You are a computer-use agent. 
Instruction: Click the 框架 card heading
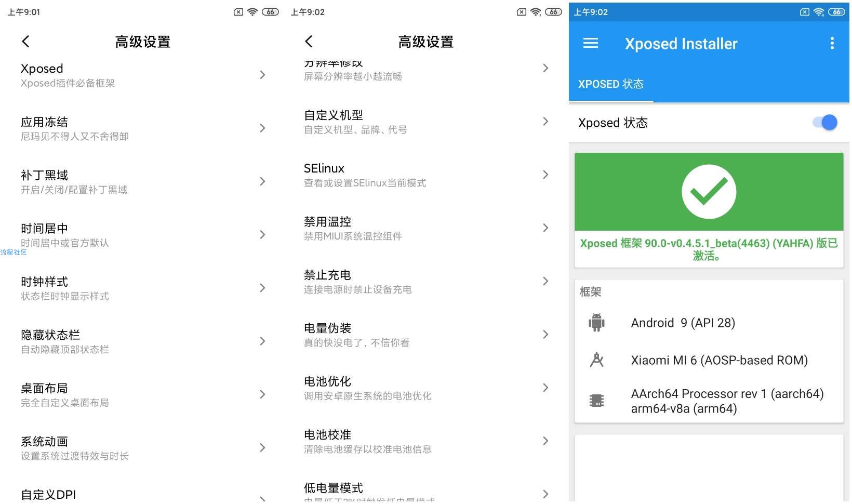point(590,291)
